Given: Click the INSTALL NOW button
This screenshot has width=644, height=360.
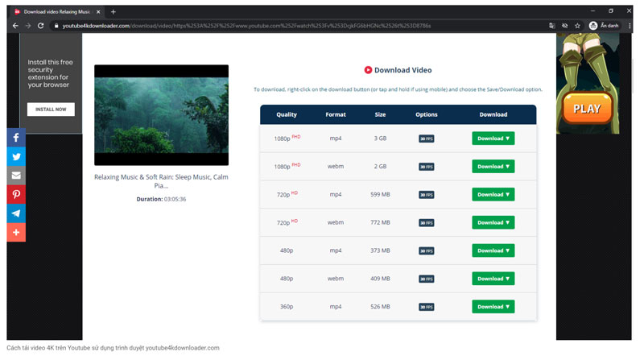Looking at the screenshot, I should click(x=51, y=110).
